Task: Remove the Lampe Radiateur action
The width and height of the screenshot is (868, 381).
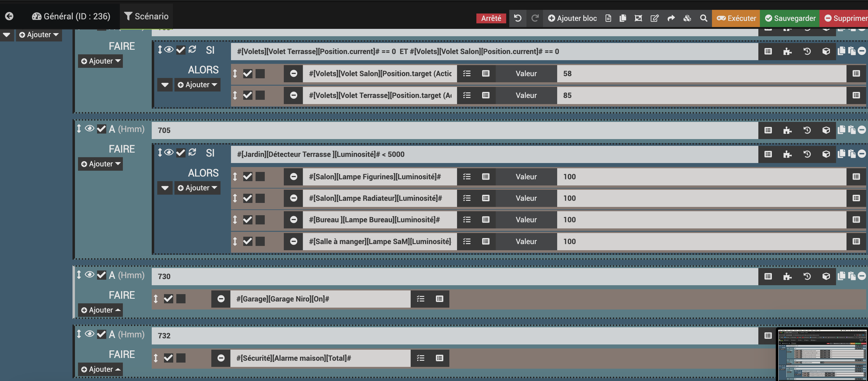Action: point(294,198)
